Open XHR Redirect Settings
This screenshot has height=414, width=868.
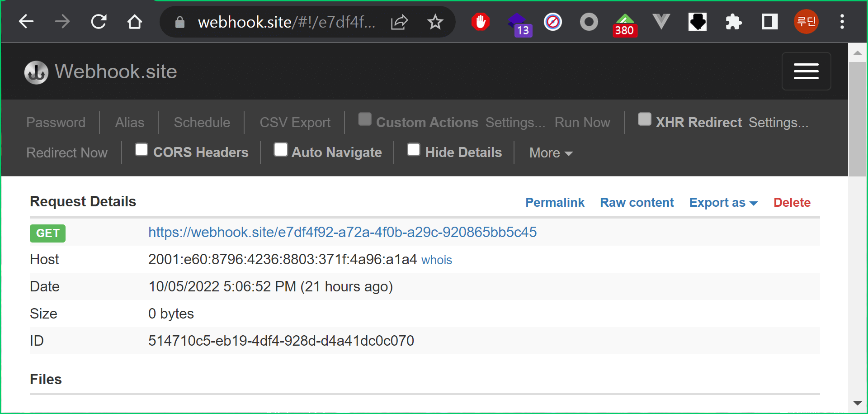tap(778, 122)
